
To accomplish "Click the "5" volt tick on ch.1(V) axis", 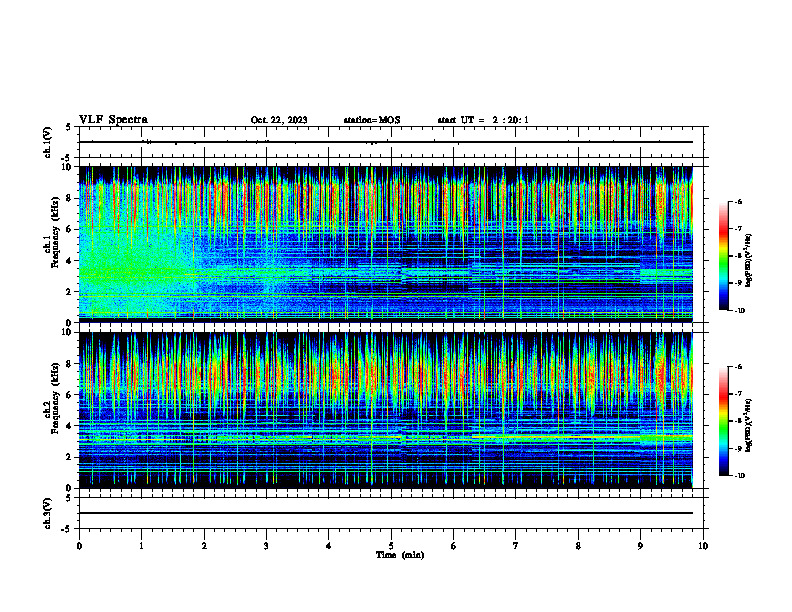I will 68,127.
